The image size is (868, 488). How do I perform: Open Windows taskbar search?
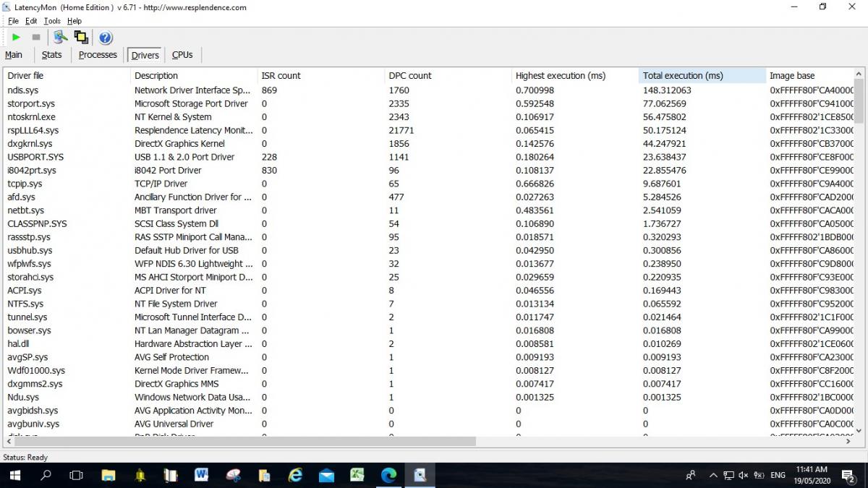click(46, 475)
